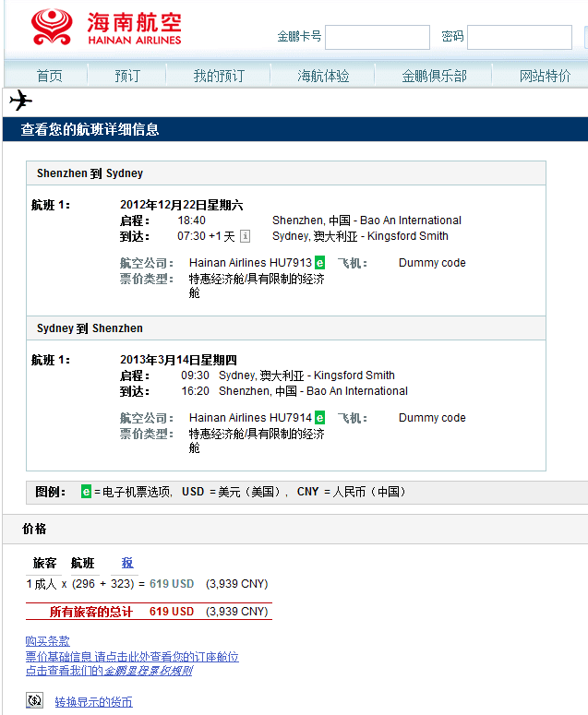Click the black airplane icon
This screenshot has height=715, width=588.
click(20, 101)
